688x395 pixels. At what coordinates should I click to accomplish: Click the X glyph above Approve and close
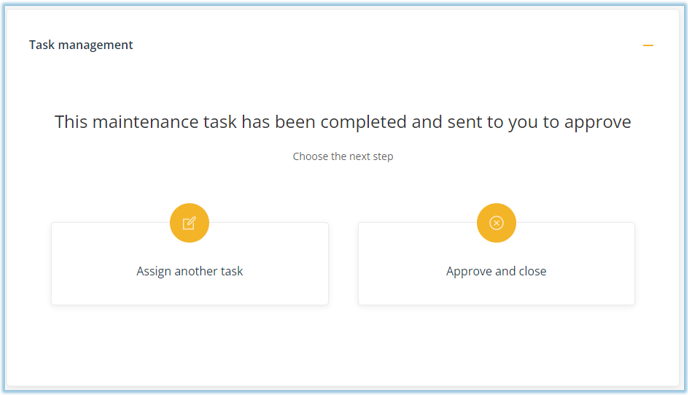[496, 223]
